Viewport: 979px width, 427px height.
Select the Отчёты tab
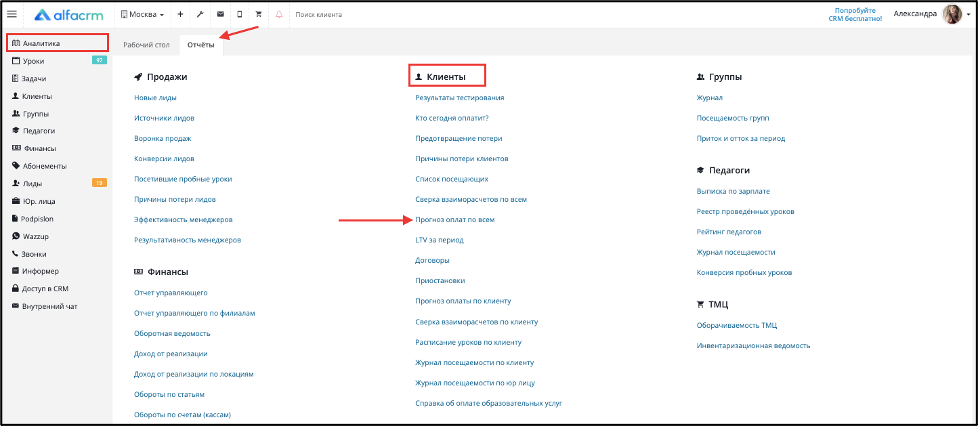pos(201,45)
